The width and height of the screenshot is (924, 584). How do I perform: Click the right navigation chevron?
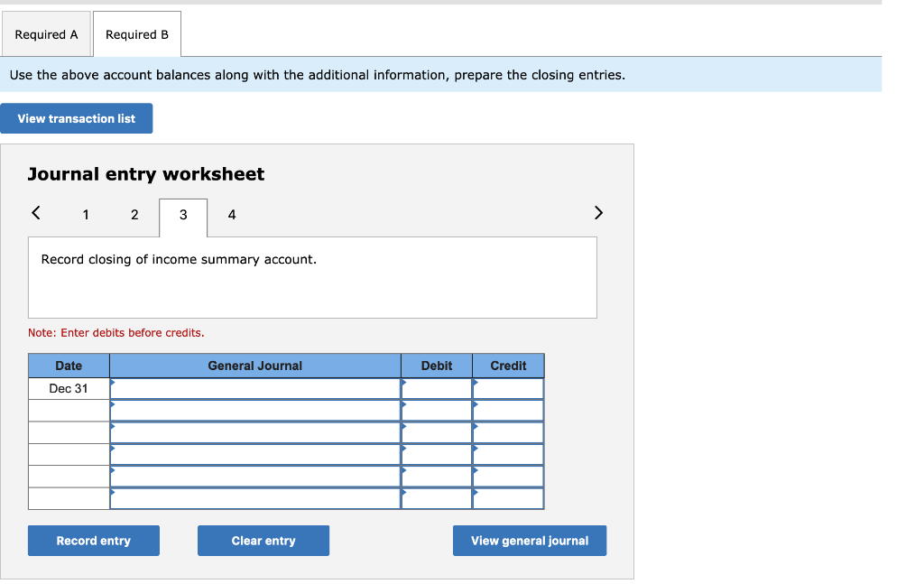pyautogui.click(x=597, y=212)
